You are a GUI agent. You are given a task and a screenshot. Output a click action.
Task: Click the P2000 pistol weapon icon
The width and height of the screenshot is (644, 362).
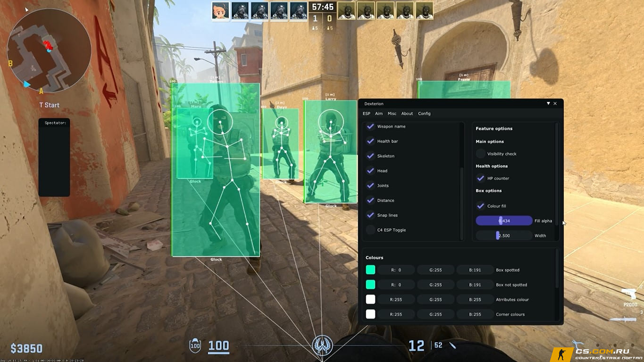point(629,294)
